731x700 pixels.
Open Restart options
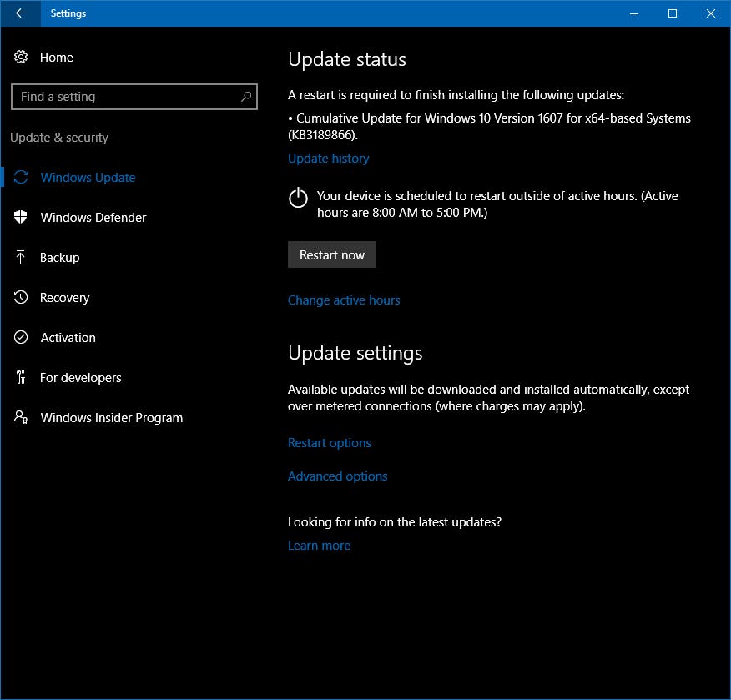point(329,443)
